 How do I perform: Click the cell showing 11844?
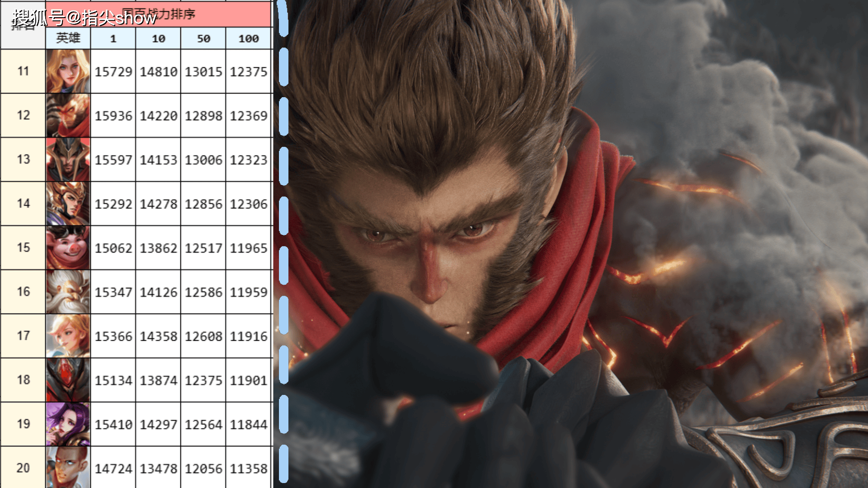[x=249, y=424]
